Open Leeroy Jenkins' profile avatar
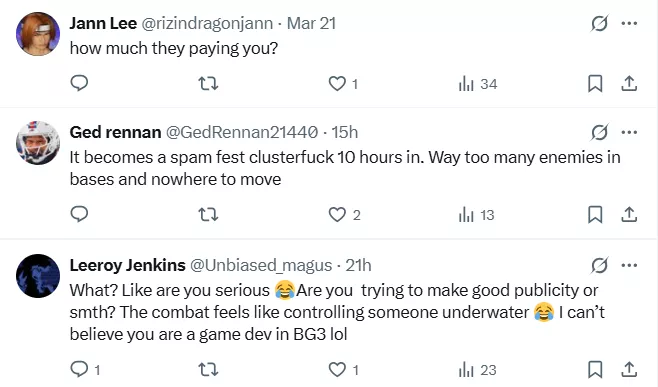Image resolution: width=658 pixels, height=387 pixels. click(x=38, y=276)
